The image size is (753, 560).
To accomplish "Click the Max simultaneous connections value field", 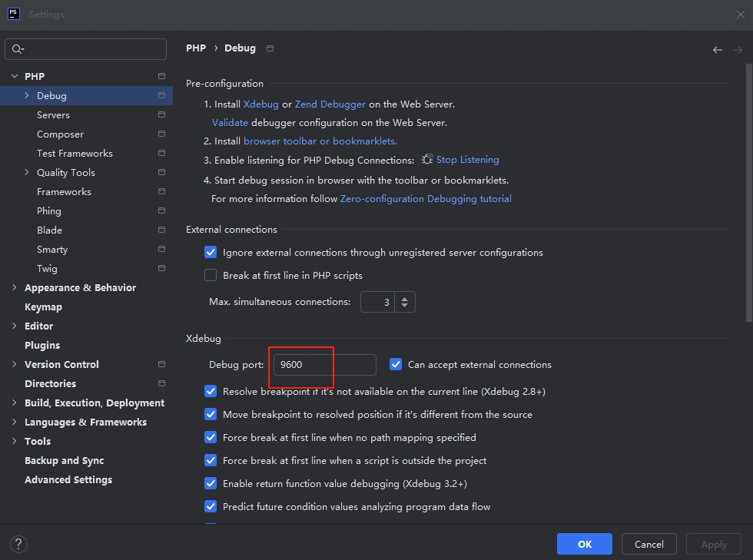I will tap(377, 302).
